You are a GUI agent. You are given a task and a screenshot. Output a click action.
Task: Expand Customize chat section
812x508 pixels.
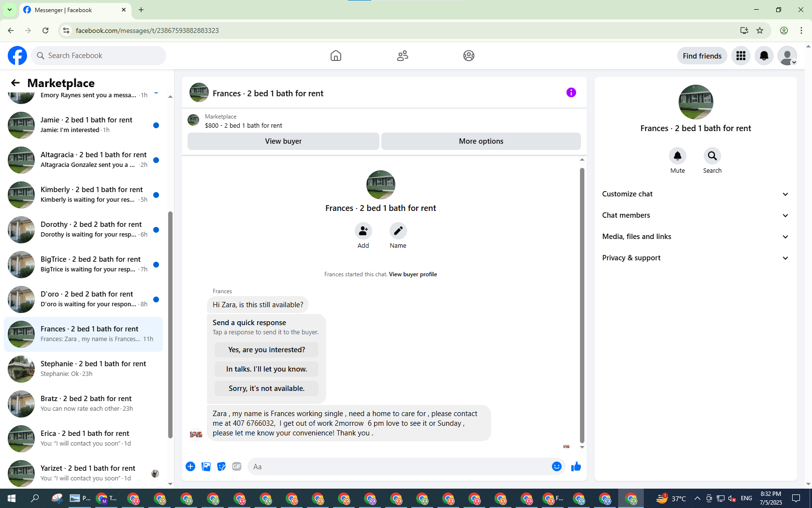click(x=696, y=194)
